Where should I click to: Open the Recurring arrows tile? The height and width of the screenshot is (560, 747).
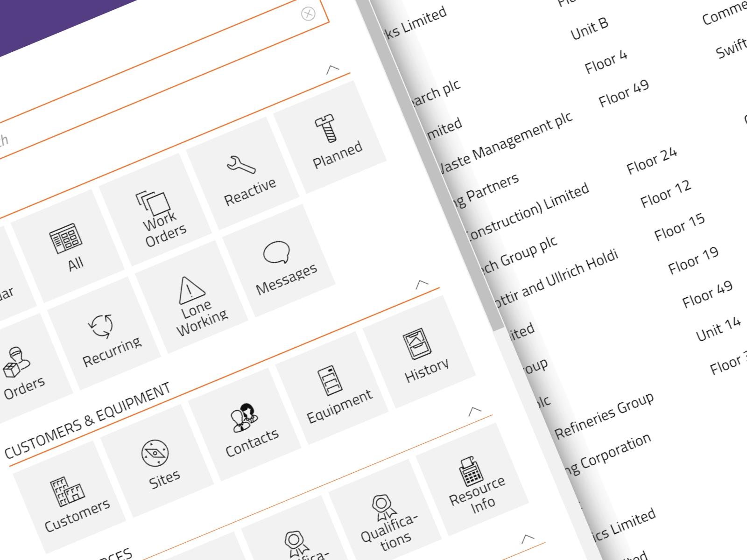tap(104, 333)
